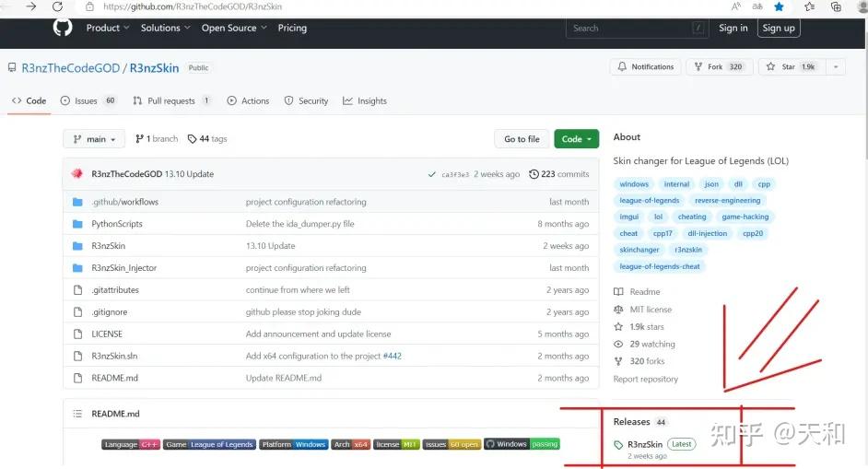The height and width of the screenshot is (469, 868).
Task: Open the Actions tab
Action: click(248, 100)
